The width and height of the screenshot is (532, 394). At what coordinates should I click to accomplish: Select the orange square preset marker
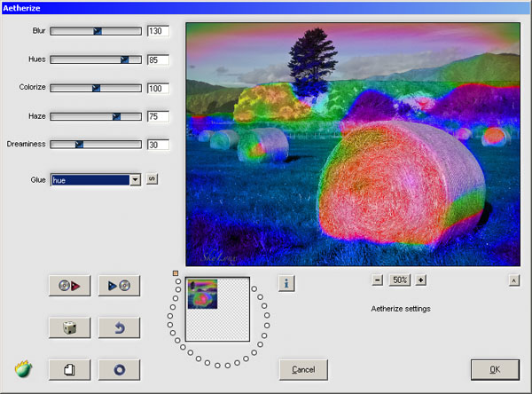click(x=176, y=272)
